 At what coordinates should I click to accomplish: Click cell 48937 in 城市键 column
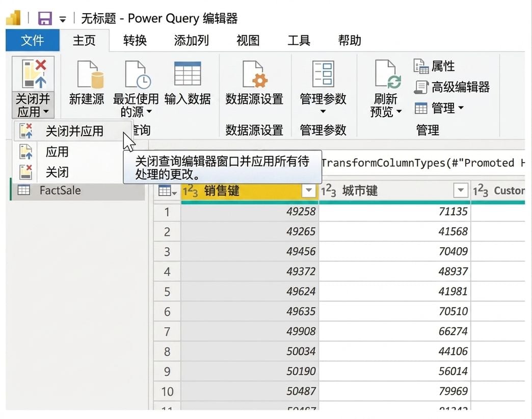[x=394, y=272]
